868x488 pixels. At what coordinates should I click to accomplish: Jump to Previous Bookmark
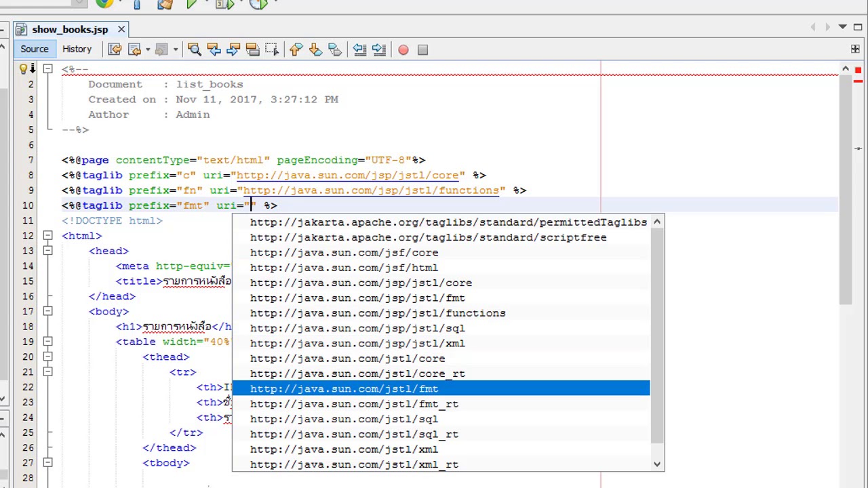(x=296, y=49)
